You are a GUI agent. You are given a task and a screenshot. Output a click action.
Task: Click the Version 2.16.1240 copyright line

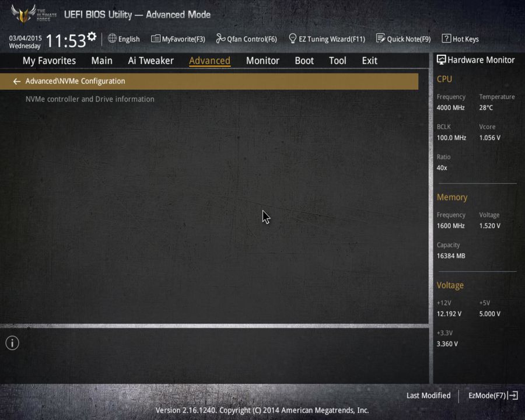(x=262, y=410)
